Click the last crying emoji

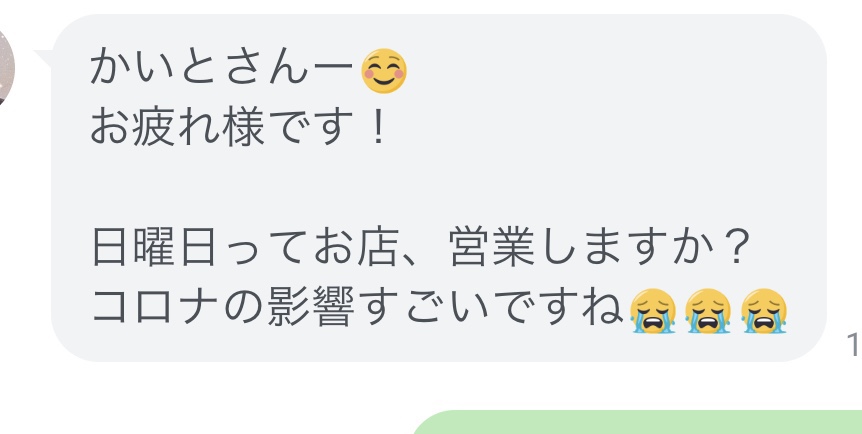(x=764, y=311)
